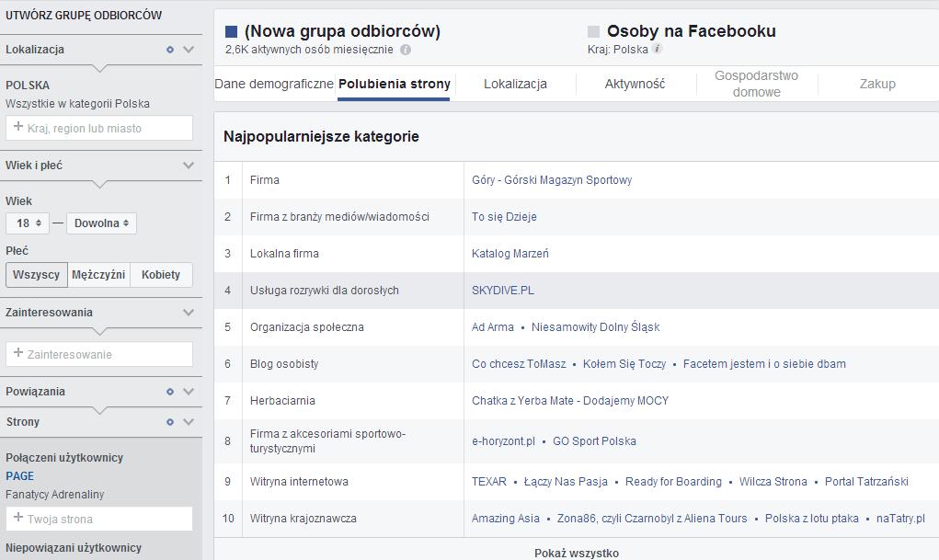Screen dimensions: 939x560
Task: Open Chatka z Yerba Mate link
Action: [x=570, y=401]
